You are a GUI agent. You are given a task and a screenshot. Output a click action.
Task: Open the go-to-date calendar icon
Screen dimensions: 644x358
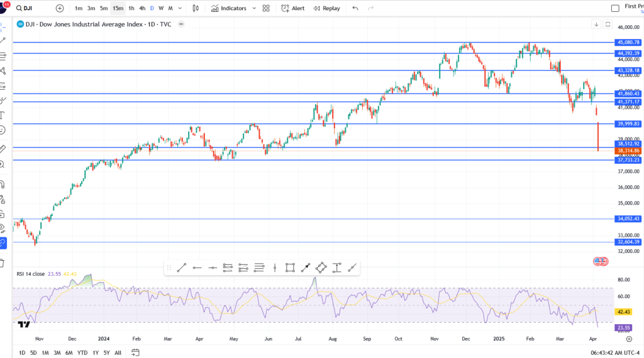tap(135, 352)
